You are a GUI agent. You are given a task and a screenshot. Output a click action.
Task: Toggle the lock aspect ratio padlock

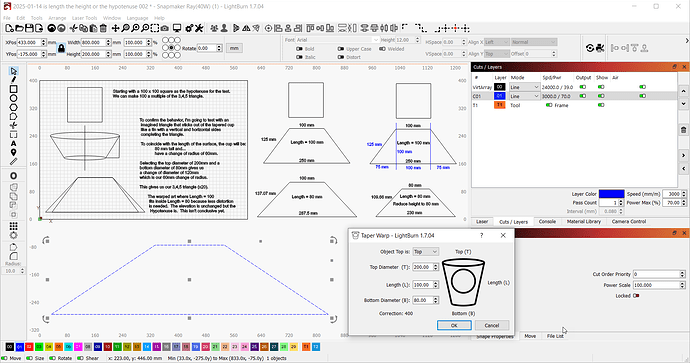[x=61, y=48]
